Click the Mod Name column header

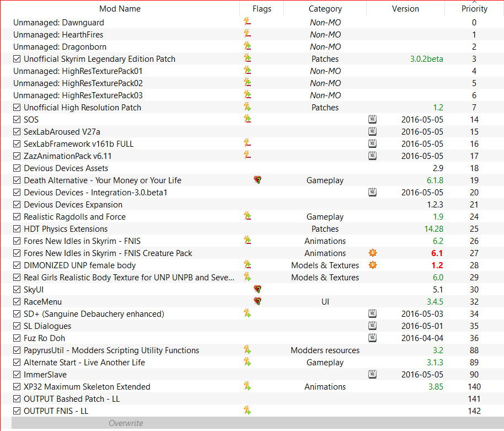tap(120, 9)
